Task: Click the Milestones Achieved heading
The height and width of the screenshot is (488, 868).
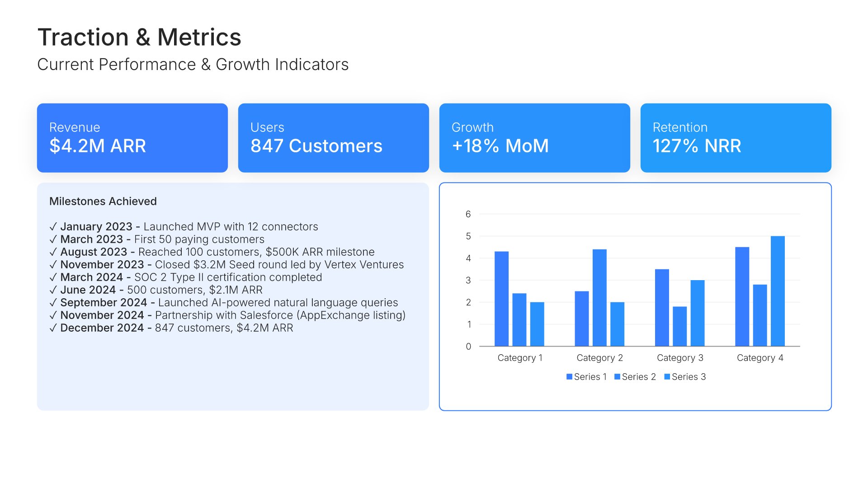Action: point(103,202)
